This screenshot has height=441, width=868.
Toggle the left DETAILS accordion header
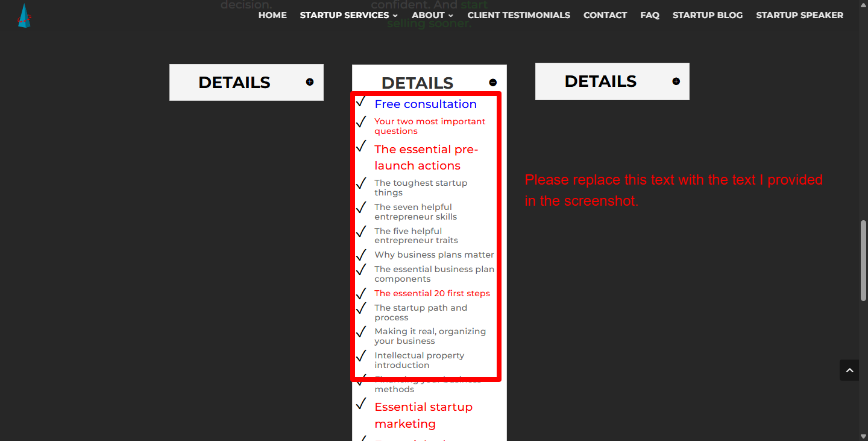pos(247,82)
